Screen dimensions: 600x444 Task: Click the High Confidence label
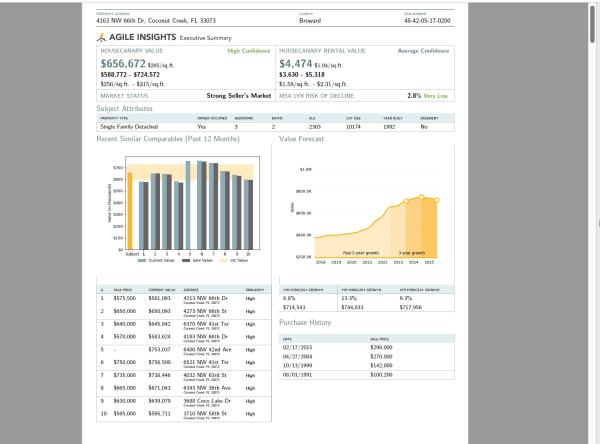tap(249, 51)
